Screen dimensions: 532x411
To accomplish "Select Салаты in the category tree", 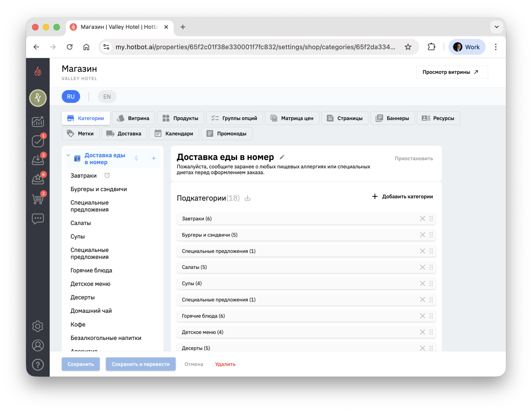I will pos(81,223).
